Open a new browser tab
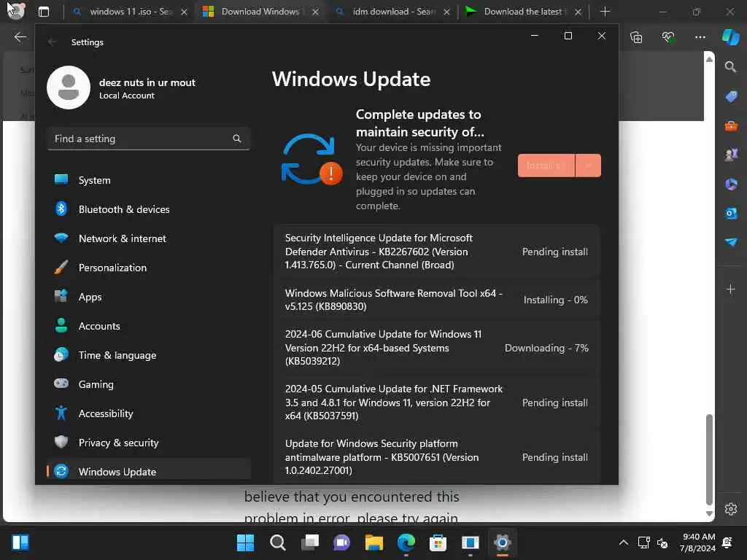Image resolution: width=747 pixels, height=560 pixels. [605, 12]
